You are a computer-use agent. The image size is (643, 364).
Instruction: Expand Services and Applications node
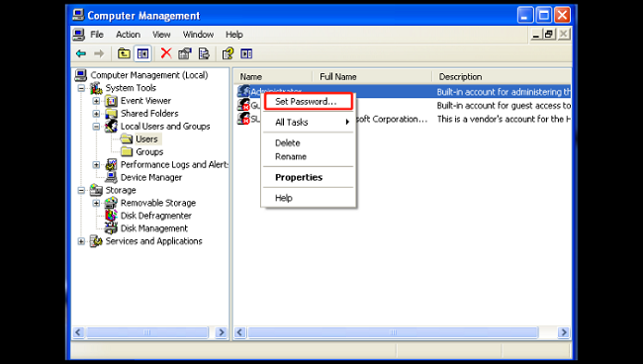(x=81, y=241)
